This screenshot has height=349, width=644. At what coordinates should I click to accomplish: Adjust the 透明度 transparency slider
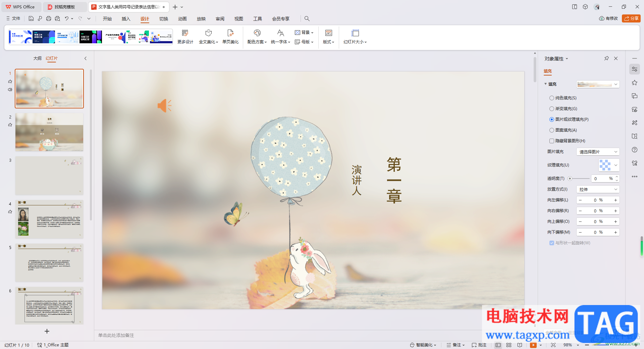pos(570,179)
